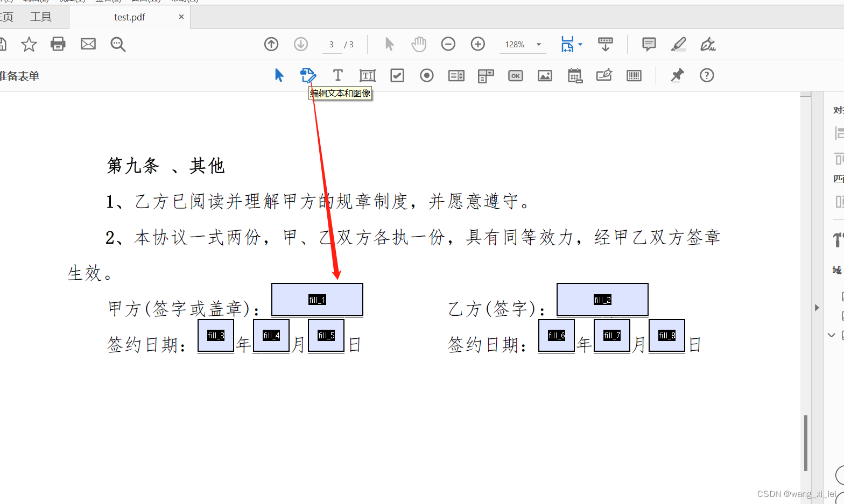Select form field fill_8
844x504 pixels.
coord(667,336)
